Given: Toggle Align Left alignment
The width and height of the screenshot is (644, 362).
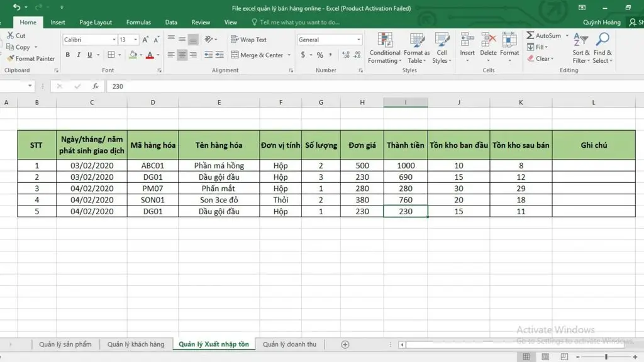Looking at the screenshot, I should click(171, 55).
